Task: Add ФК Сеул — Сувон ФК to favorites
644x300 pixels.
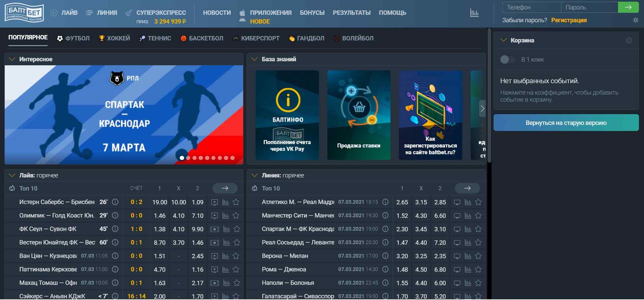Action: click(237, 229)
